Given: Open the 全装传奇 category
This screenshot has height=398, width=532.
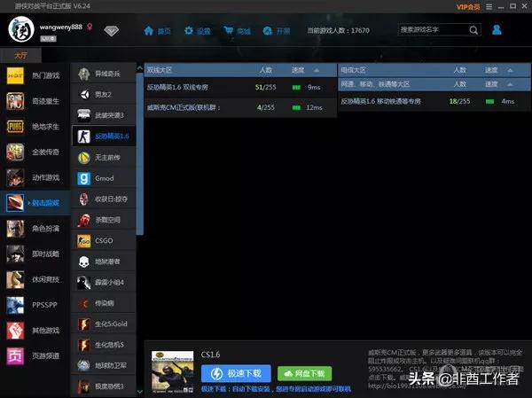Looking at the screenshot, I should pyautogui.click(x=34, y=152).
